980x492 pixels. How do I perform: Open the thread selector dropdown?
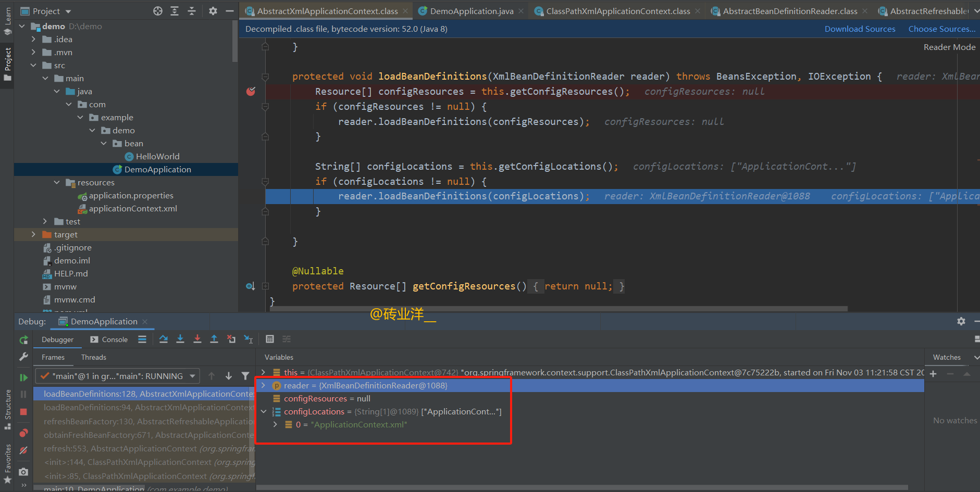coord(117,376)
